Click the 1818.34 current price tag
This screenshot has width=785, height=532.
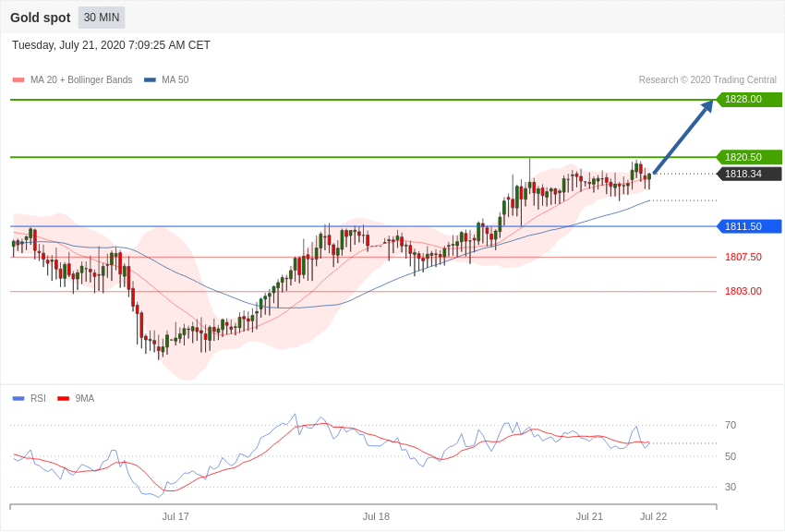pos(749,174)
